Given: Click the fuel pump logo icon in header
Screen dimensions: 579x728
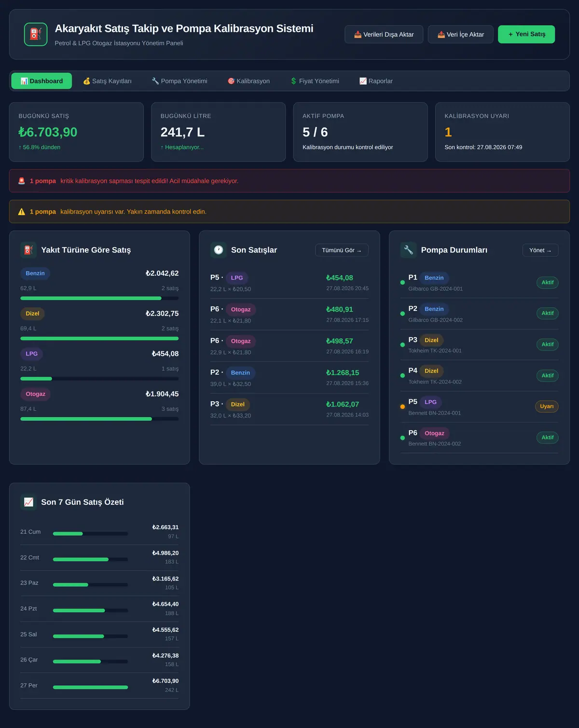Looking at the screenshot, I should (36, 34).
